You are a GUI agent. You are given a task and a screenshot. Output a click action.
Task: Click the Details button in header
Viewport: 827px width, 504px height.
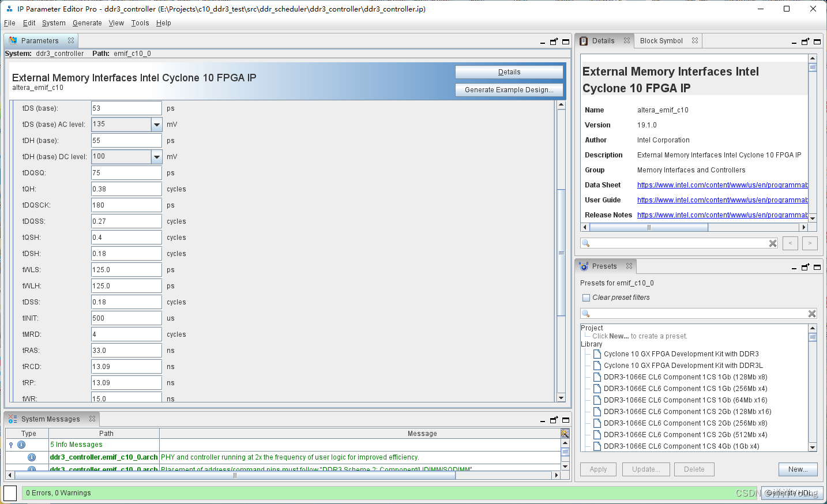click(x=509, y=72)
